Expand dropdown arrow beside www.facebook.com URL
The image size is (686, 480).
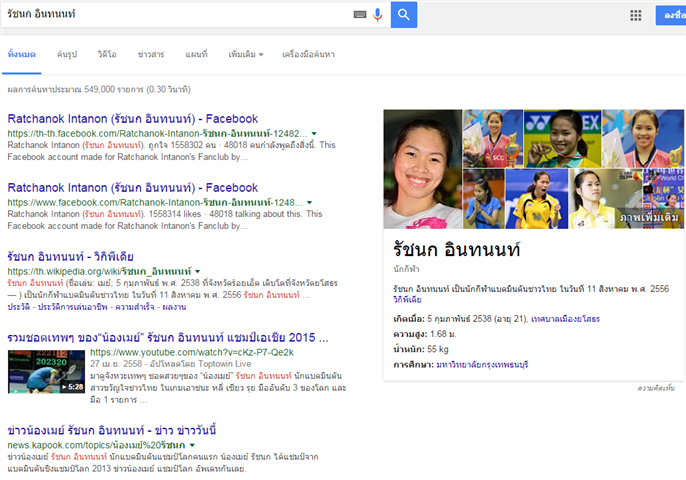coord(309,203)
